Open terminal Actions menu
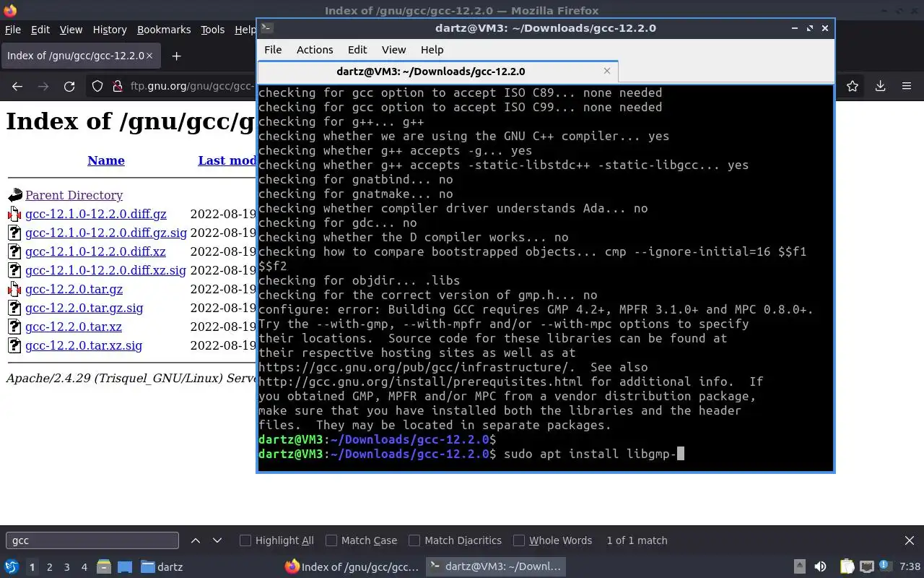Image resolution: width=924 pixels, height=578 pixels. [315, 50]
